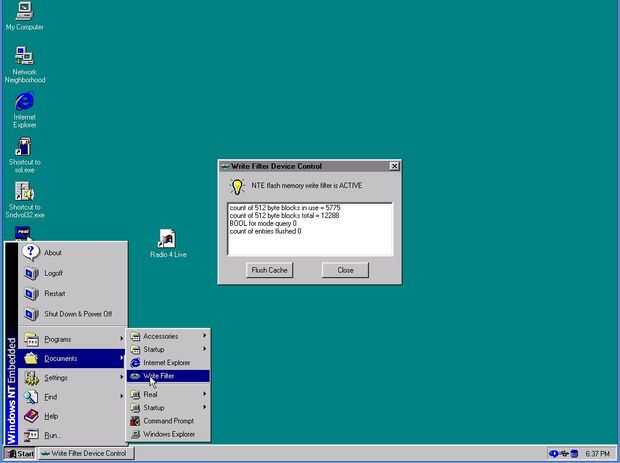Click the Flush Cache button
The height and width of the screenshot is (463, 620).
(269, 270)
